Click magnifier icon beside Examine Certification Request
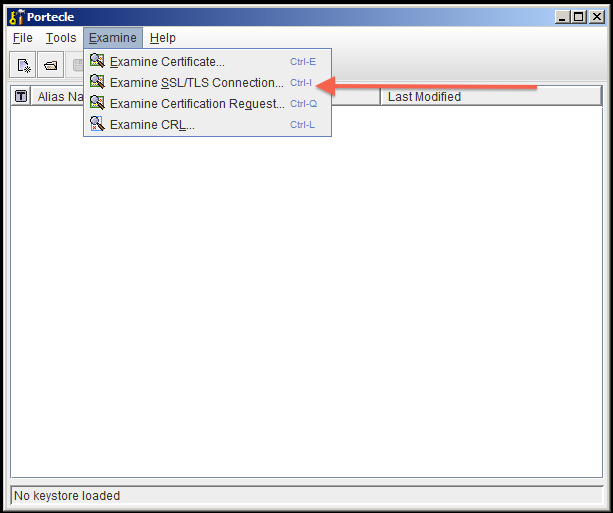This screenshot has height=513, width=613. (x=97, y=103)
